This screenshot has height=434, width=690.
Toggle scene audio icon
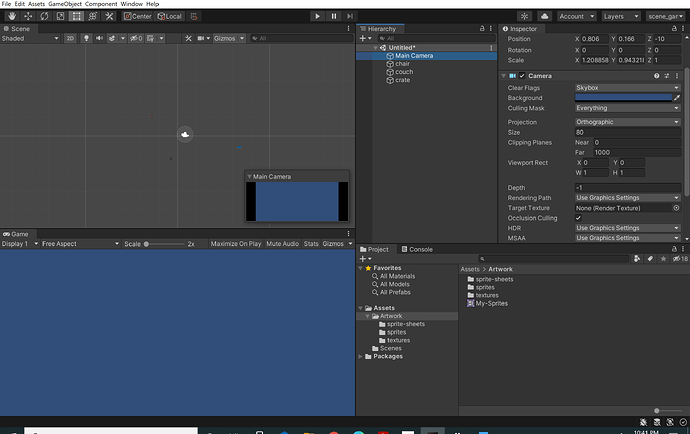pos(99,38)
